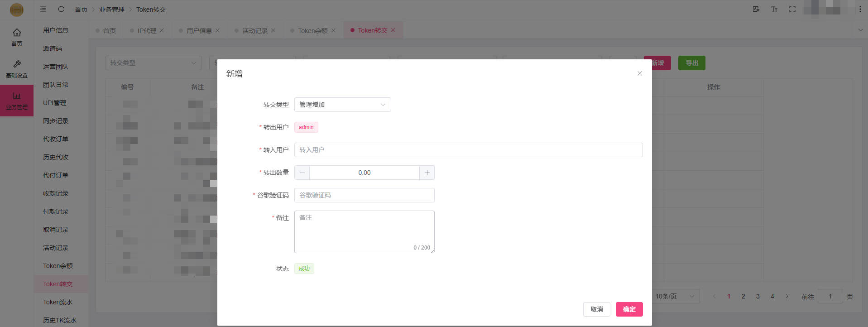
Task: Click the 确定 confirm button
Action: (x=629, y=309)
